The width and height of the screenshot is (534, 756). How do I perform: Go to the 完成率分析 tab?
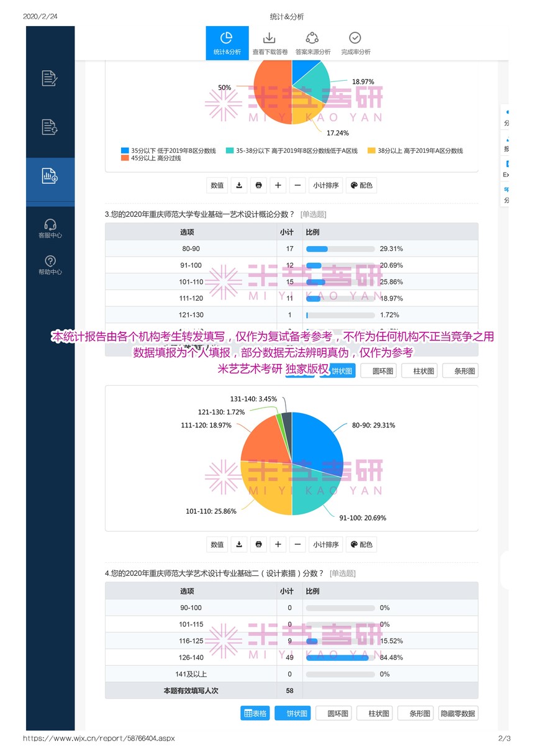coord(356,43)
